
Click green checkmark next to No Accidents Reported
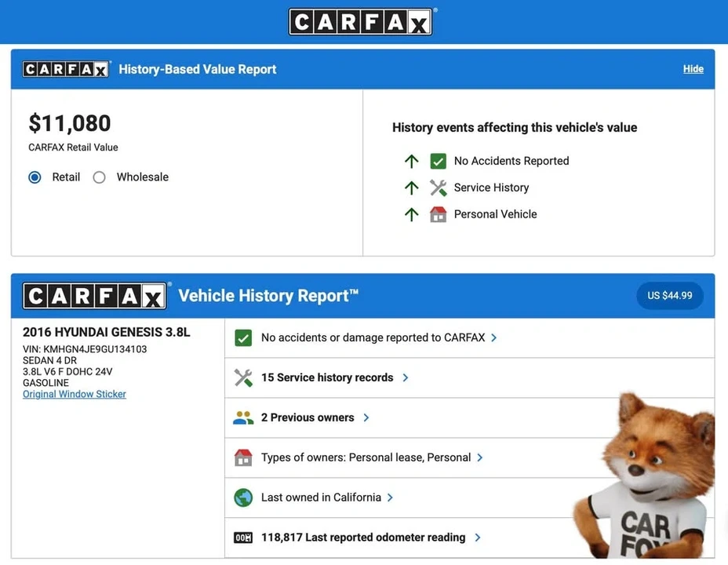(x=438, y=161)
